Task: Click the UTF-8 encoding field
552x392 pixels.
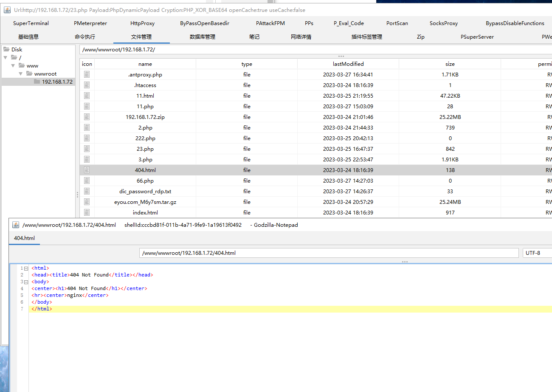Action: pos(537,253)
